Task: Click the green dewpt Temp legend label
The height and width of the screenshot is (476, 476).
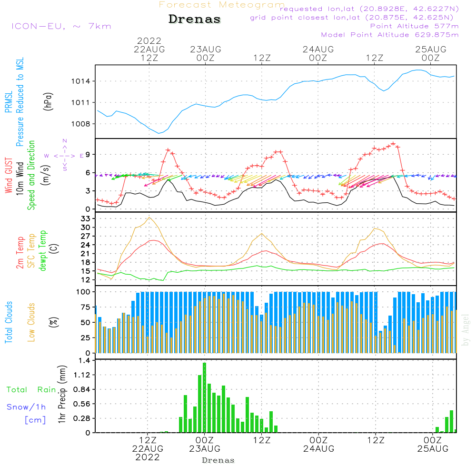Action: pyautogui.click(x=43, y=250)
